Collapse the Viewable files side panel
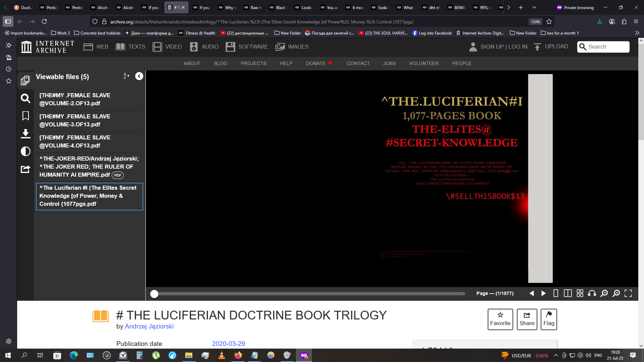This screenshot has height=362, width=644. pyautogui.click(x=139, y=76)
